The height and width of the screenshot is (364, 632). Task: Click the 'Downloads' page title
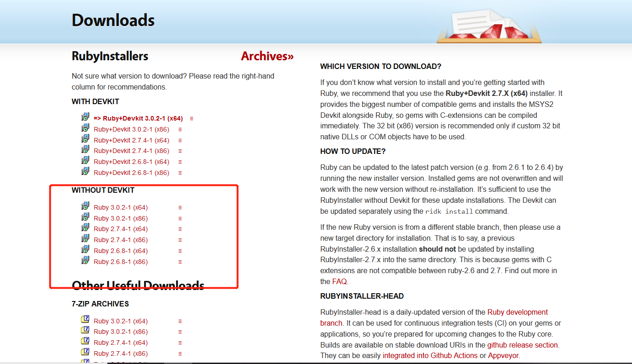(x=113, y=20)
